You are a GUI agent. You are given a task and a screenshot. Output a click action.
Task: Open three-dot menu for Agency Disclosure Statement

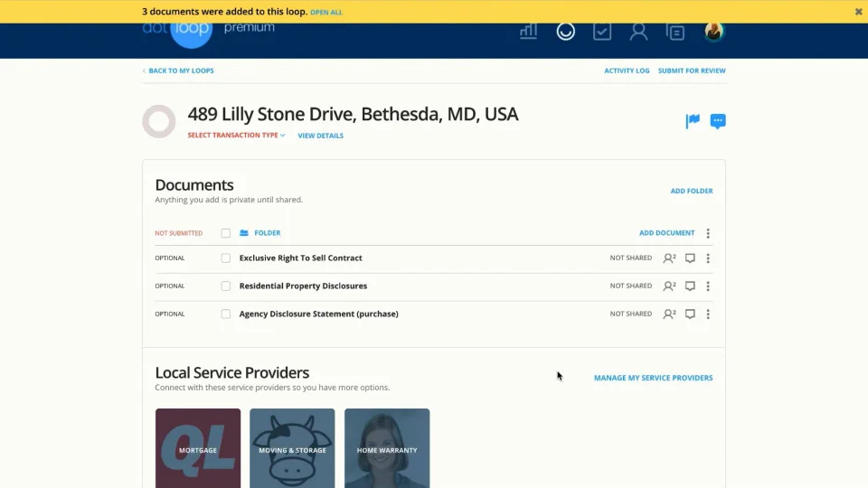click(708, 314)
